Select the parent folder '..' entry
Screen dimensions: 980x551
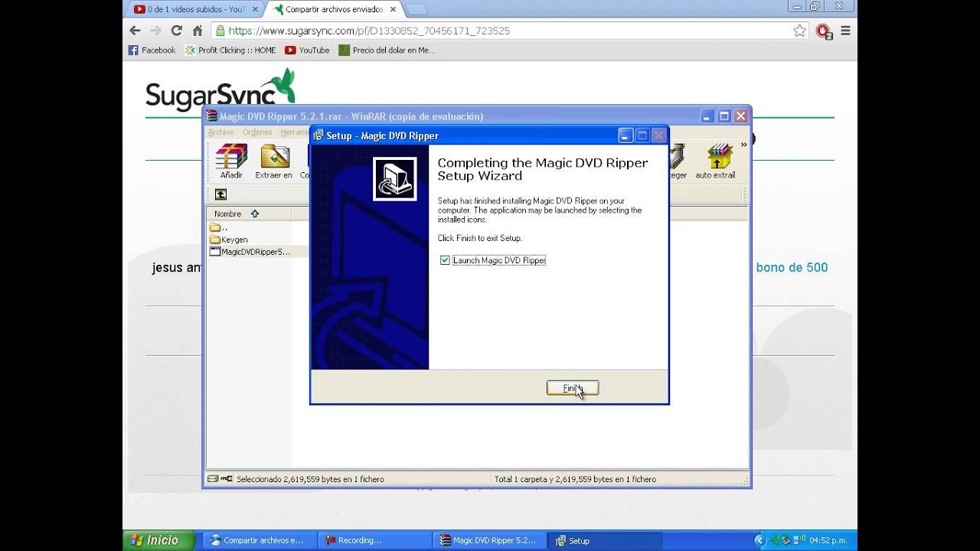219,227
